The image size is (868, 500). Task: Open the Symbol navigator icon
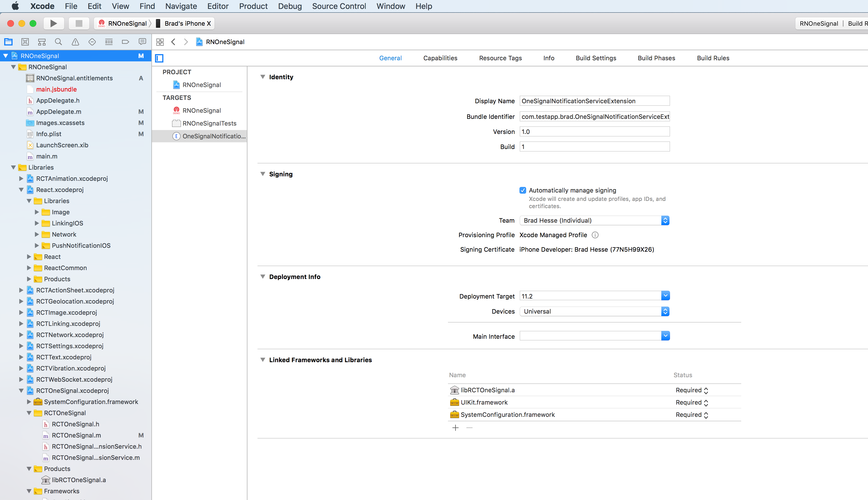(42, 42)
